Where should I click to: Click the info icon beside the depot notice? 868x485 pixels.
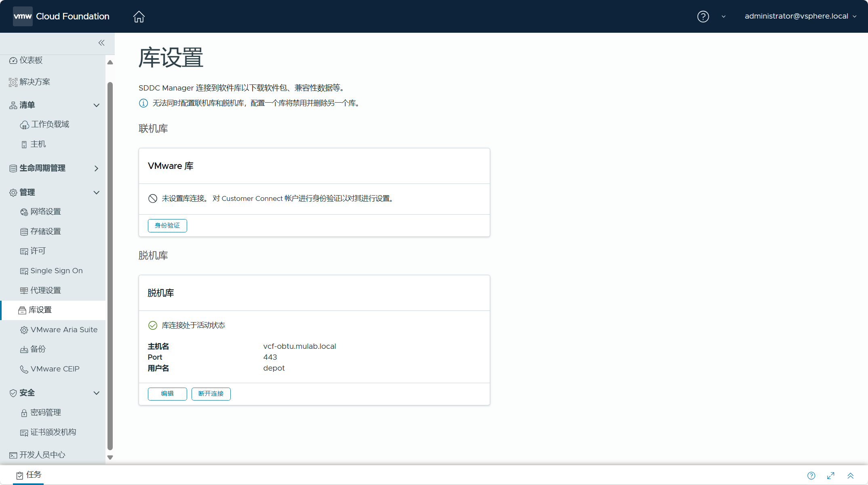pos(143,103)
